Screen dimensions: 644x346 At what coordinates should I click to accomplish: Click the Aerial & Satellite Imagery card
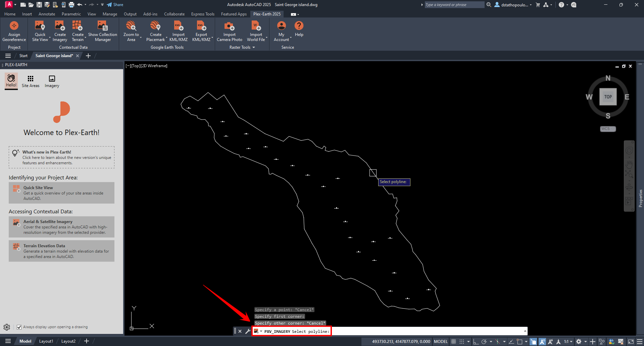click(x=62, y=227)
